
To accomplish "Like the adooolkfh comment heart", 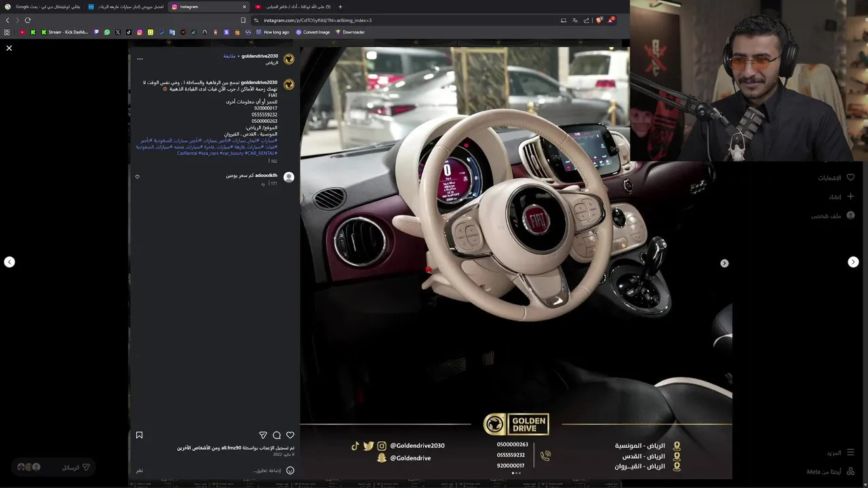I will (137, 177).
